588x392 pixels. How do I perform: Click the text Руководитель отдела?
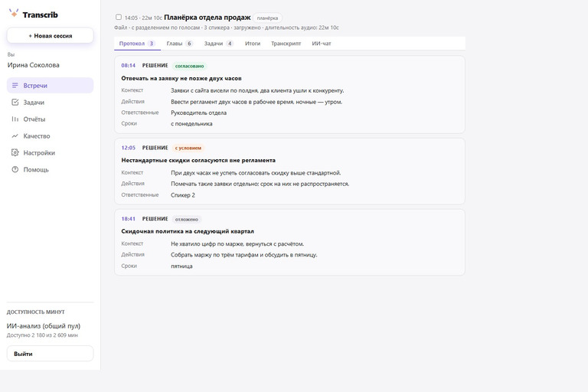tap(199, 113)
